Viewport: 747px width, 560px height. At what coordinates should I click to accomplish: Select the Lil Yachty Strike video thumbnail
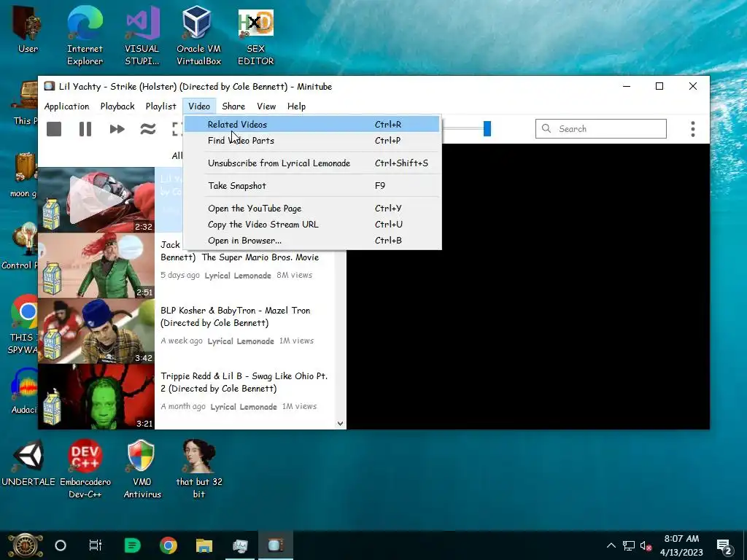click(x=96, y=200)
